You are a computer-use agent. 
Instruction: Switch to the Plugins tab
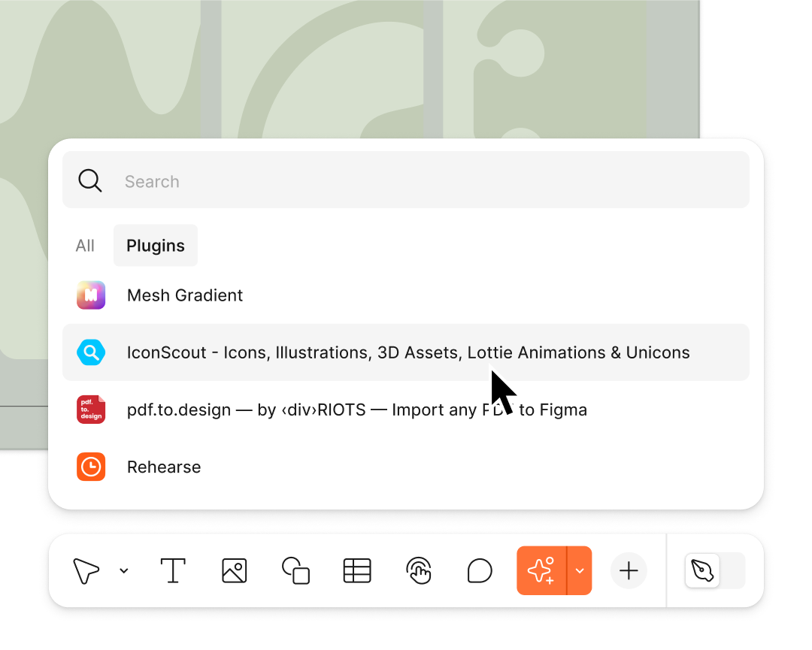[x=155, y=245]
